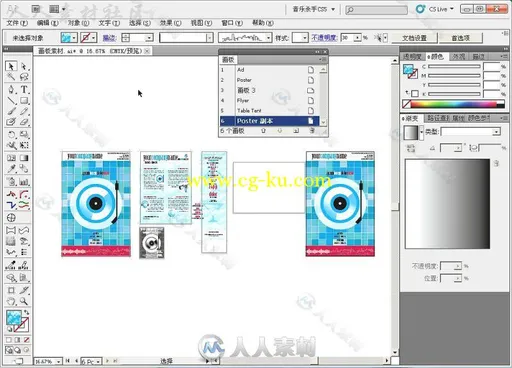Open the fill color dropdown in control bar
This screenshot has height=368, width=512.
[x=74, y=38]
